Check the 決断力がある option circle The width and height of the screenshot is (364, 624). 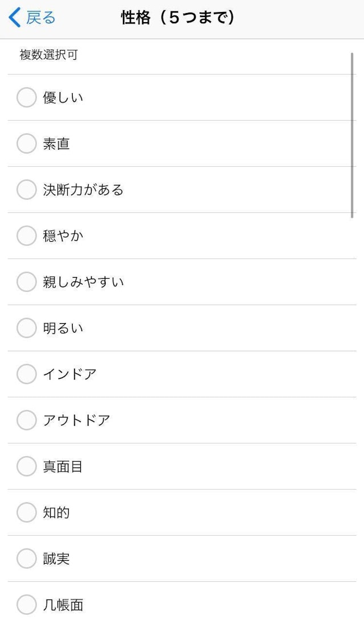coord(27,189)
